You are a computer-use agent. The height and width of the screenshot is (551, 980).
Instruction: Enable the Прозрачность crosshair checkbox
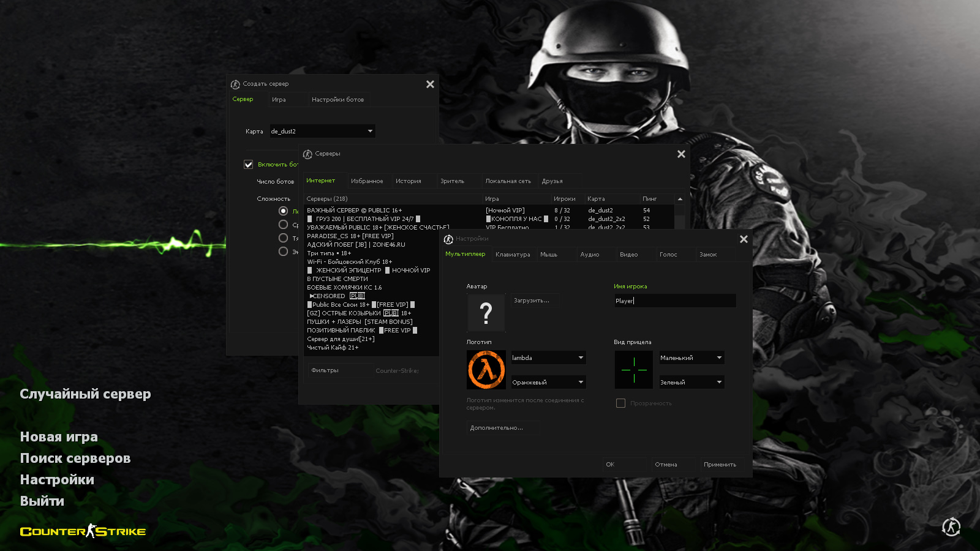coord(620,403)
